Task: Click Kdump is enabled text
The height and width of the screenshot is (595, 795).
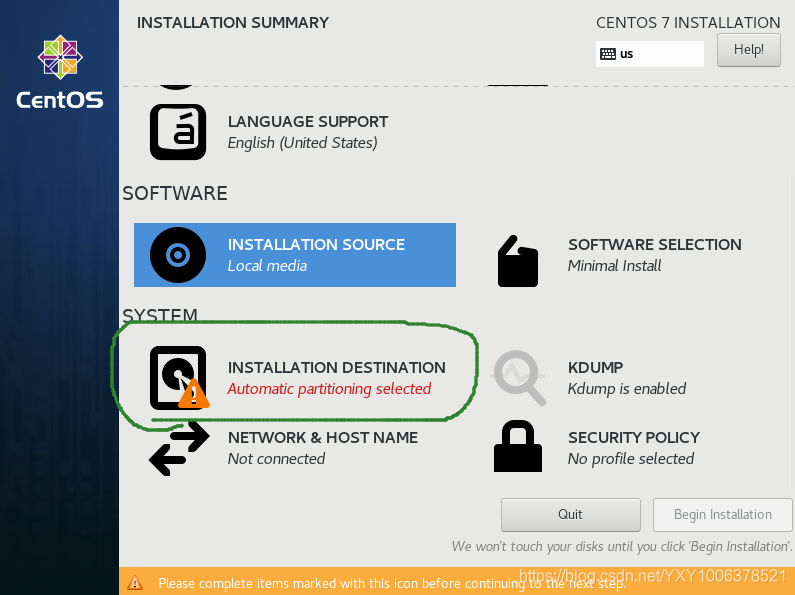Action: pos(627,389)
